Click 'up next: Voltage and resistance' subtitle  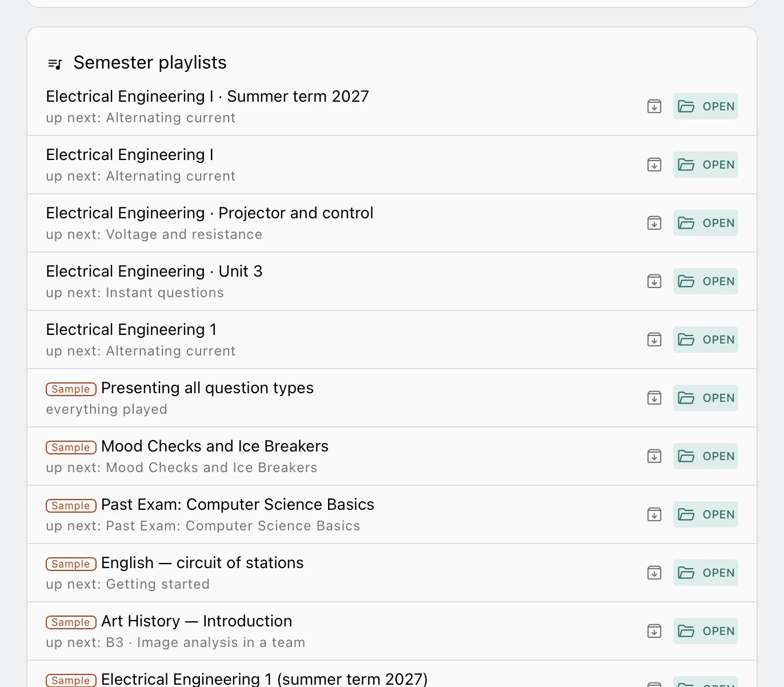pyautogui.click(x=154, y=234)
